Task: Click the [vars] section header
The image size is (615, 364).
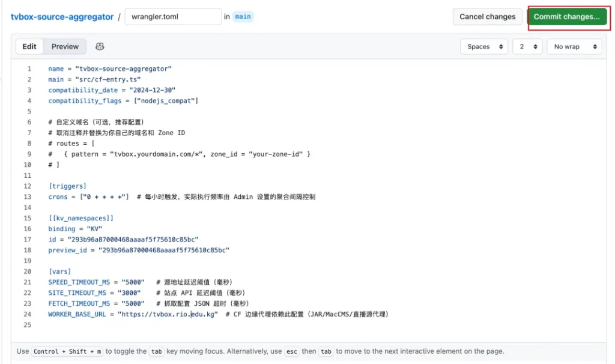Action: click(x=59, y=271)
